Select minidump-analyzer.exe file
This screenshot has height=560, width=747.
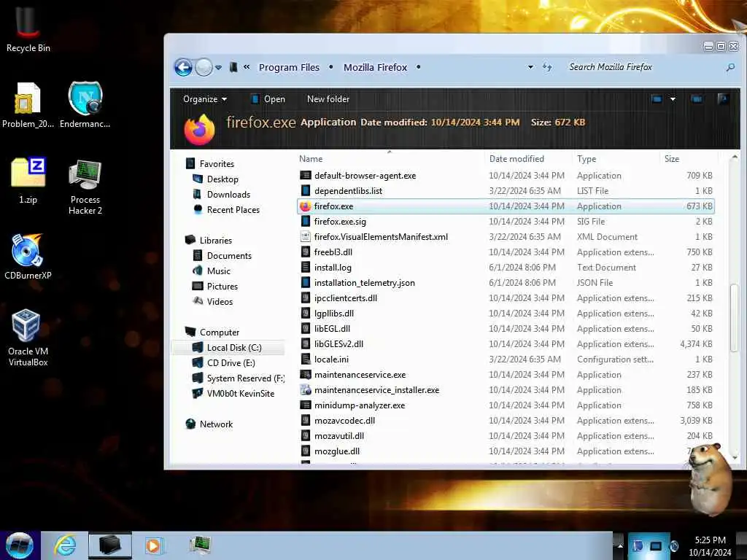360,405
